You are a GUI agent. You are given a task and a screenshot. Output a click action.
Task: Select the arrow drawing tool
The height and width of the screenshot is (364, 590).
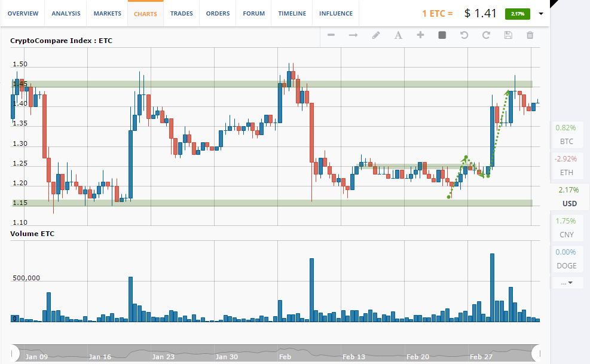click(353, 35)
